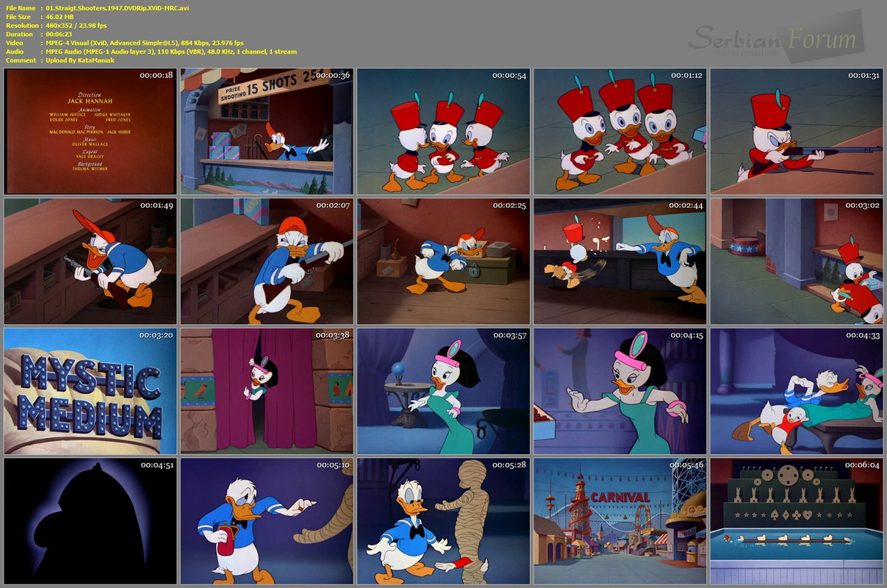887x588 pixels.
Task: Open the Carnival street thumbnail at 00:05:46
Action: [x=620, y=521]
